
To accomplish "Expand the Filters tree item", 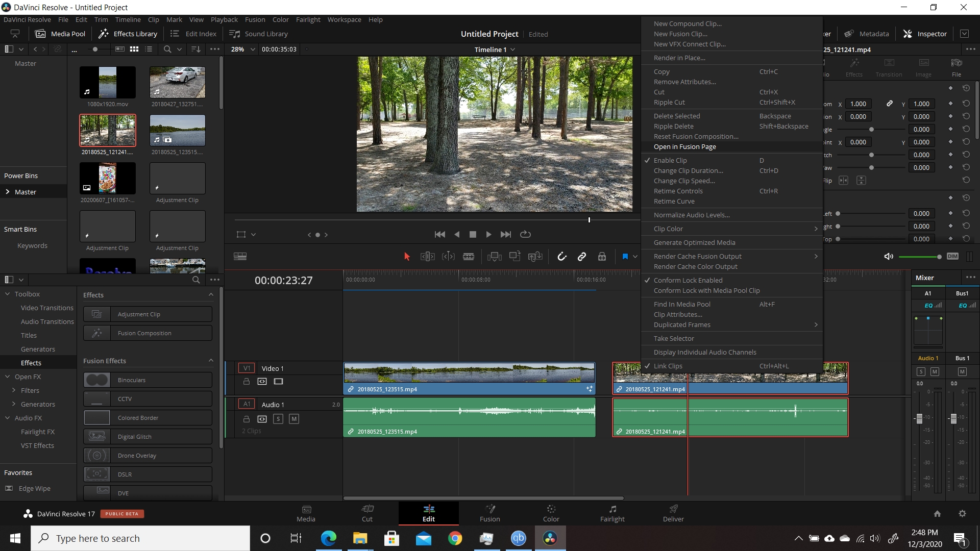I will coord(14,390).
